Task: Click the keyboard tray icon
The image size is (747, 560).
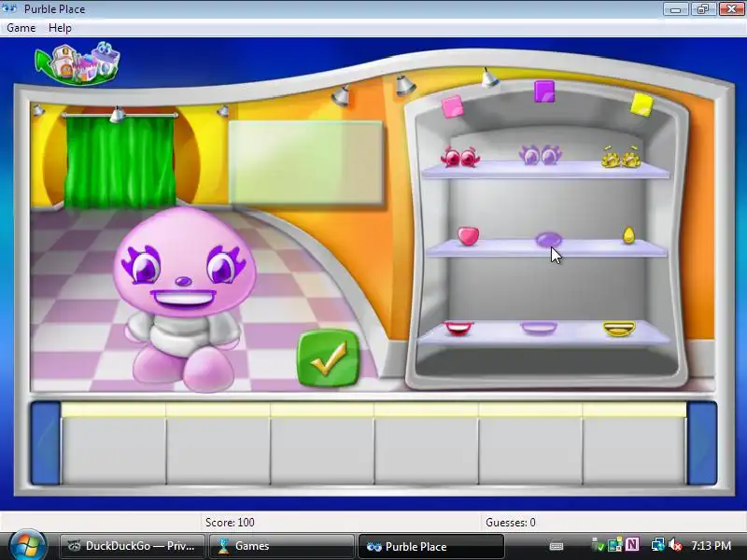Action: pyautogui.click(x=556, y=546)
